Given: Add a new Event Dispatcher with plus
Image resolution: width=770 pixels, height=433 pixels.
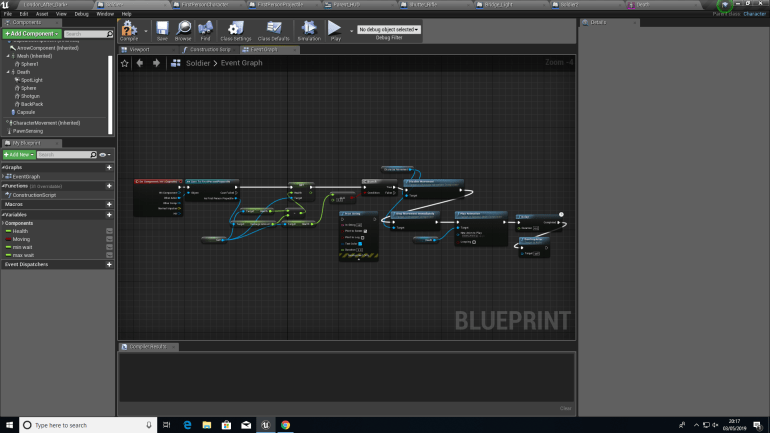Looking at the screenshot, I should click(109, 264).
